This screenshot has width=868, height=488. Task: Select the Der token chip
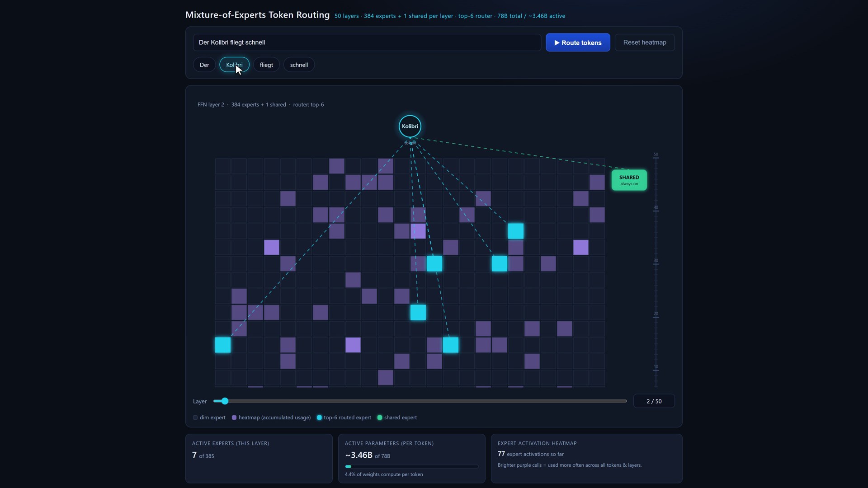pyautogui.click(x=204, y=65)
